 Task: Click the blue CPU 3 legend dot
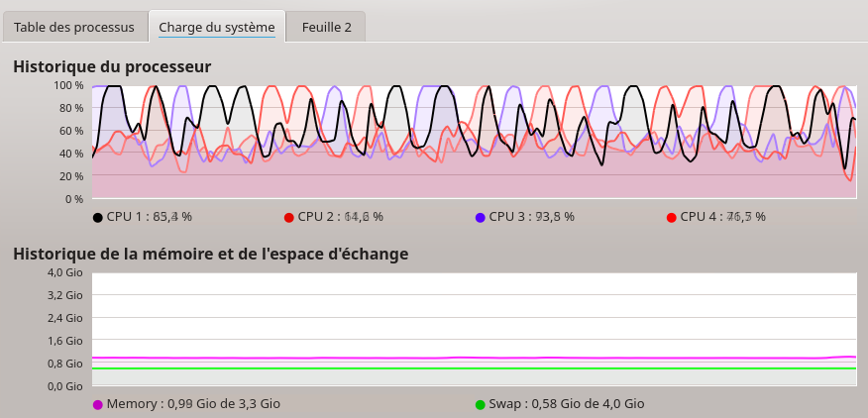[481, 217]
